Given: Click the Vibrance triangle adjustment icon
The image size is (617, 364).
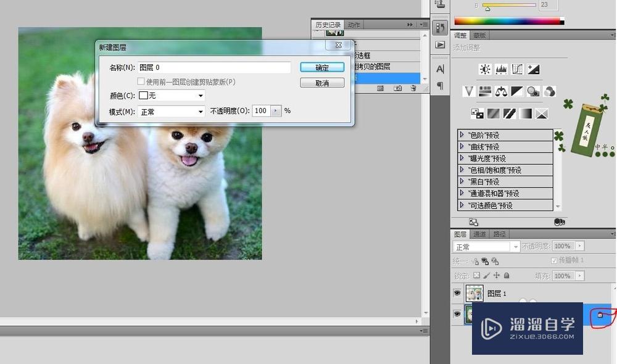Looking at the screenshot, I should pyautogui.click(x=469, y=91).
